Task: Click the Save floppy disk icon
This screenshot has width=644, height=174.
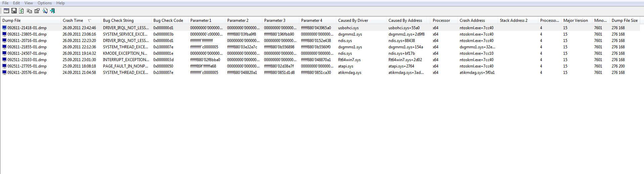Action: (x=14, y=11)
